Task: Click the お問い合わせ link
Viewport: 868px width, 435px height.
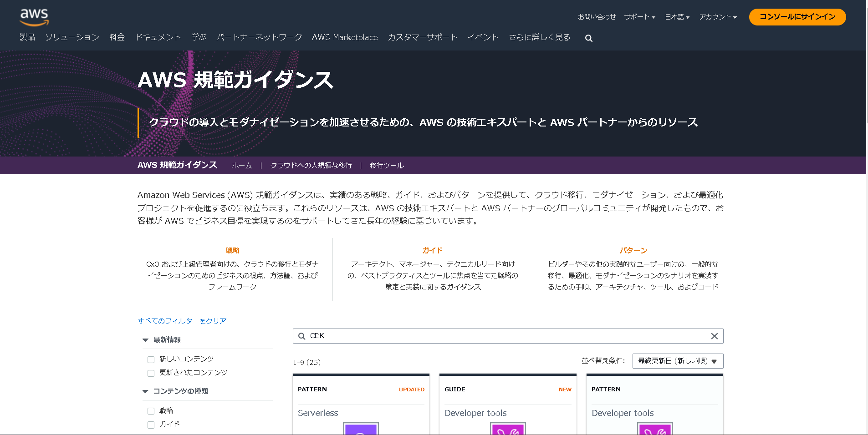Action: click(597, 17)
